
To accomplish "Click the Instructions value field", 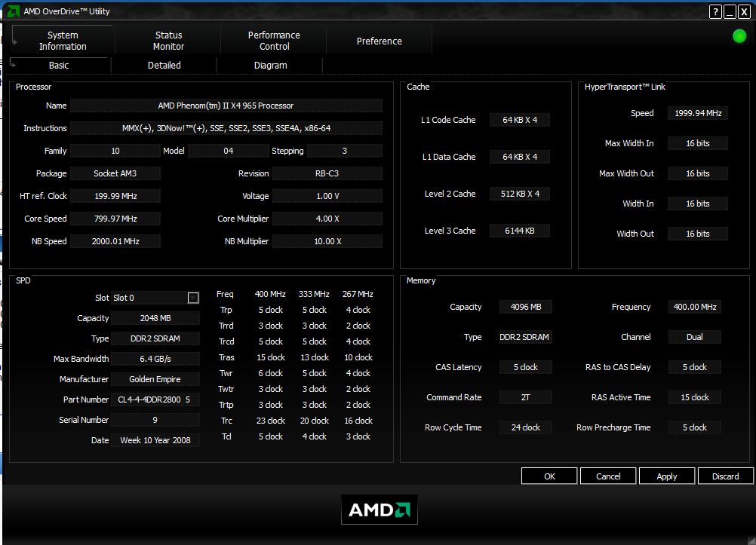I will point(226,128).
